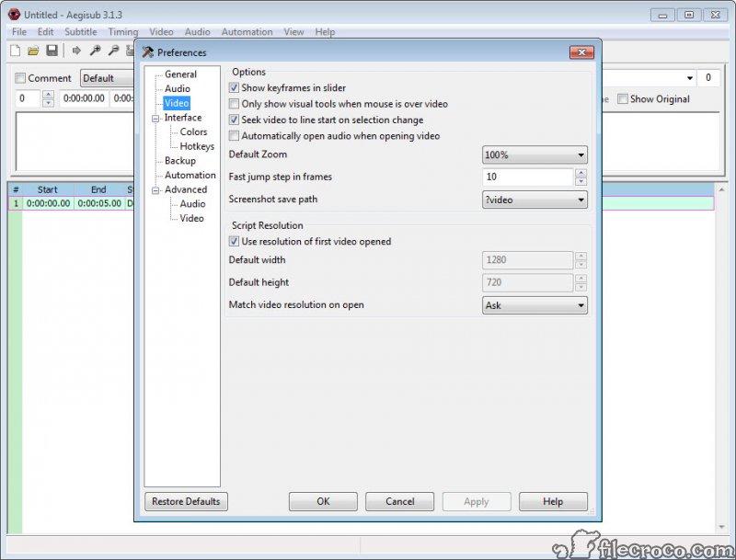This screenshot has height=560, width=736.
Task: Click the Jump to frame arrow icon
Action: point(76,51)
